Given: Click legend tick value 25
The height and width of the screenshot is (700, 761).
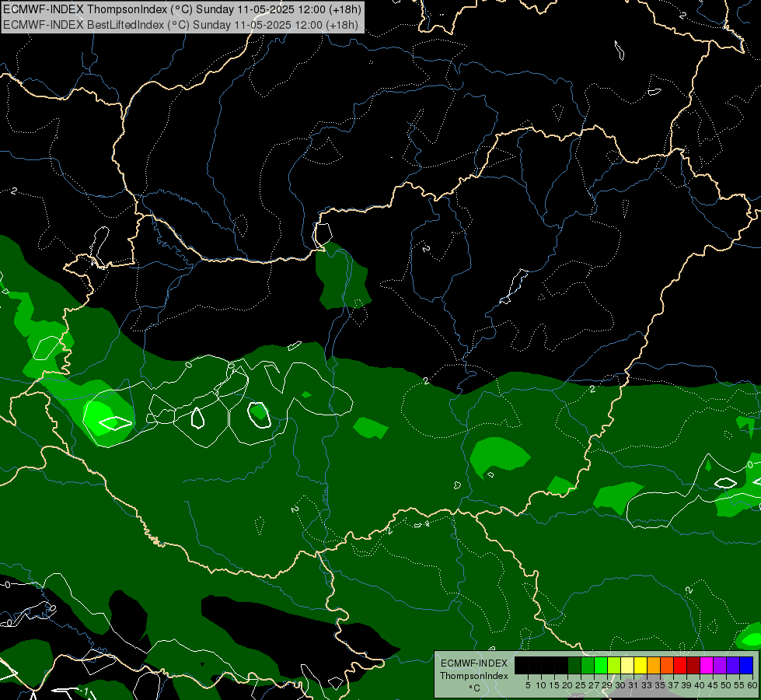Looking at the screenshot, I should click(x=581, y=685).
